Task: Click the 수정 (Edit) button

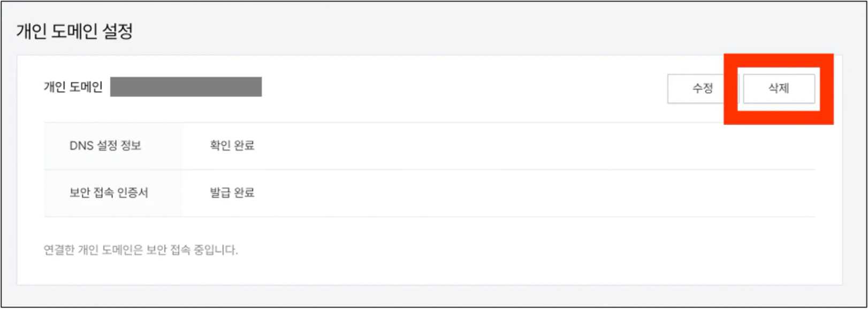Action: [x=702, y=88]
